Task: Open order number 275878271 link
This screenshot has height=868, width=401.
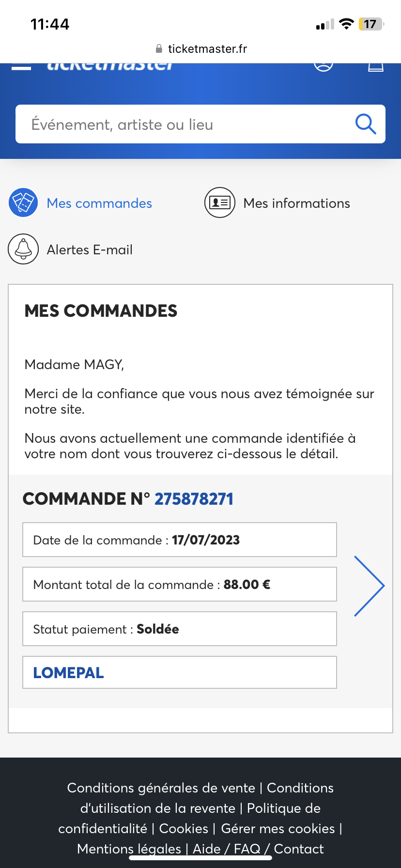Action: (x=194, y=499)
